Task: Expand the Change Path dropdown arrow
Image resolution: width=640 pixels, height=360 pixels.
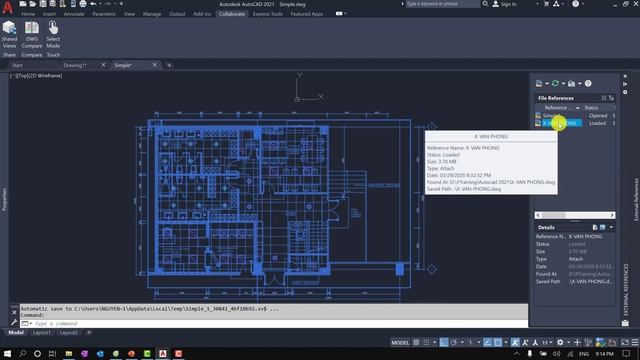Action: pyautogui.click(x=580, y=84)
